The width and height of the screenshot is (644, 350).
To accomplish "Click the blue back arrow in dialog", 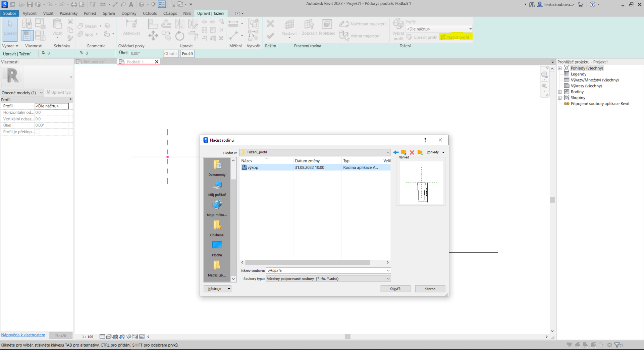I will point(396,152).
